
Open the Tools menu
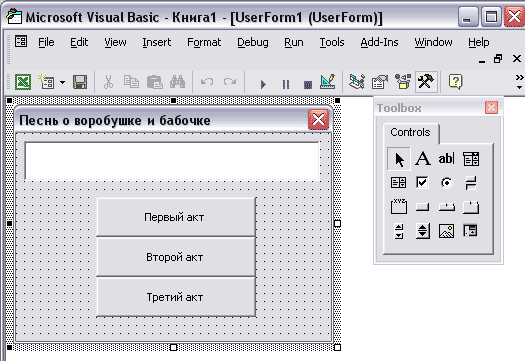(332, 42)
